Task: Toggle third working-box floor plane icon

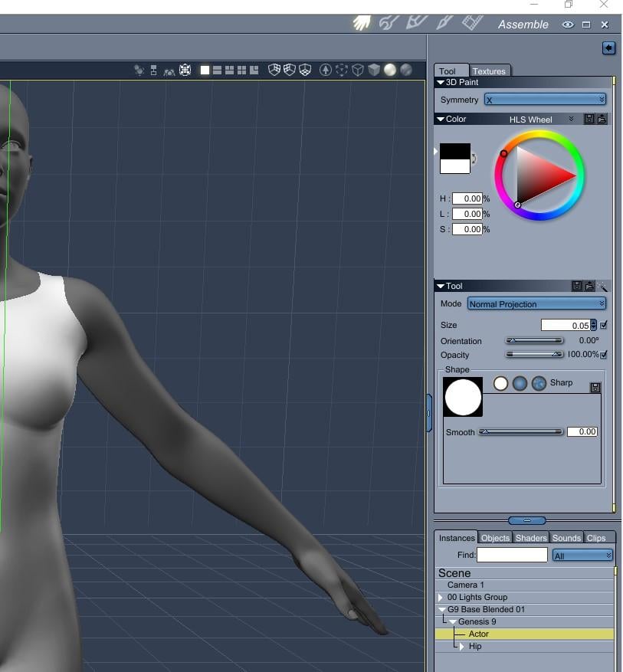Action: tap(305, 70)
